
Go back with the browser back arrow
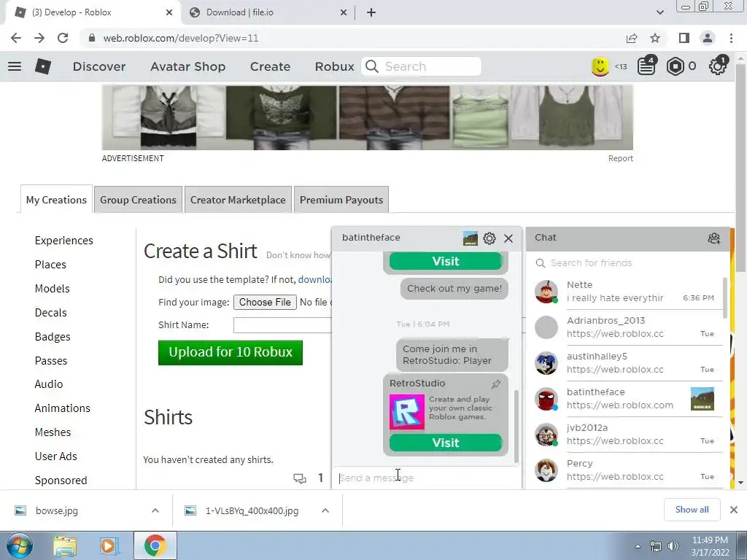16,38
